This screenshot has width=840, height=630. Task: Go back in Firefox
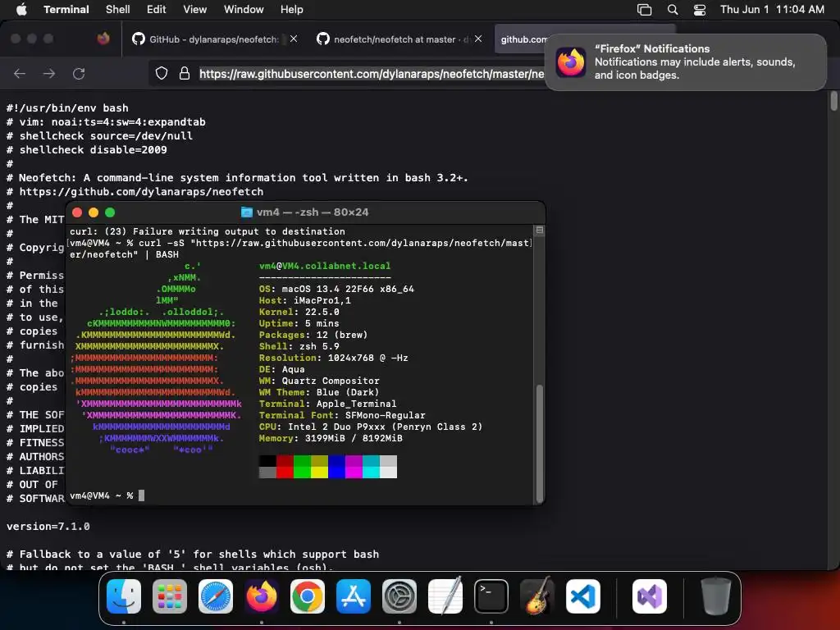(20, 73)
